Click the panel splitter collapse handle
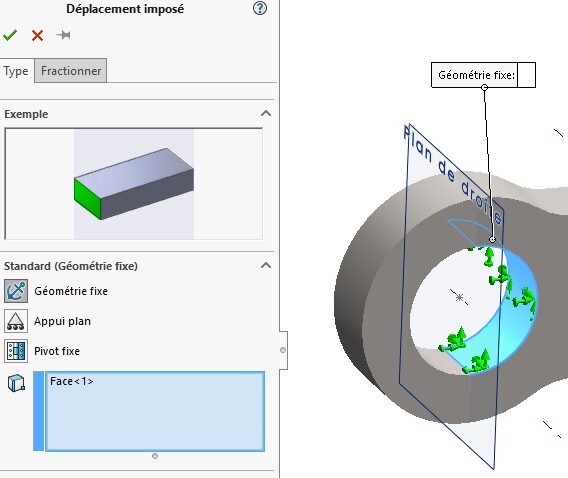 coord(283,350)
